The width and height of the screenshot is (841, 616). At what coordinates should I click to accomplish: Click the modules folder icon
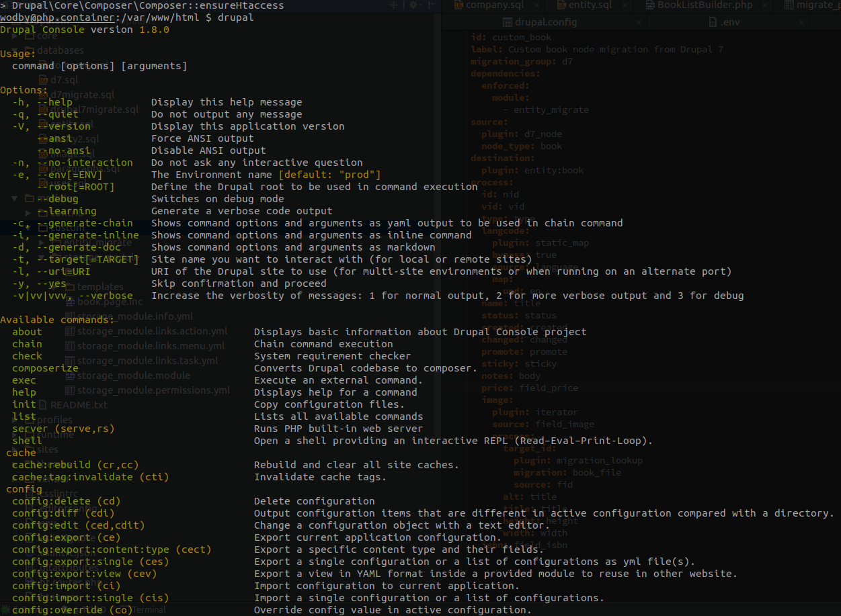29,199
